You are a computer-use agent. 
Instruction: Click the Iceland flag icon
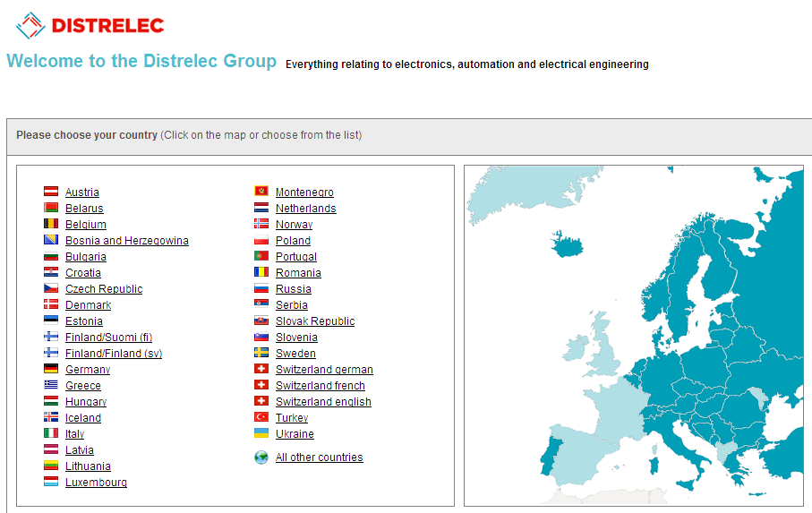[51, 417]
